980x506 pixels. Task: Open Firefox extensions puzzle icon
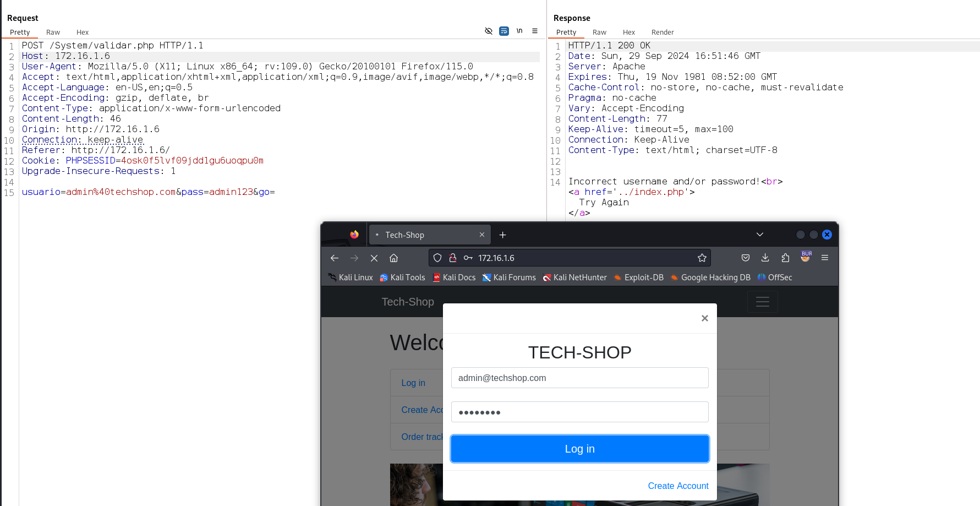[x=785, y=258]
